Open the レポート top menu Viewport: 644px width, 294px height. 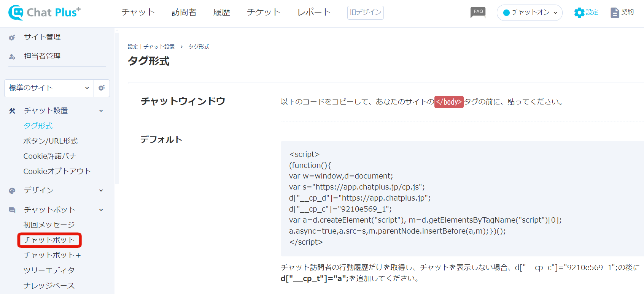[314, 12]
